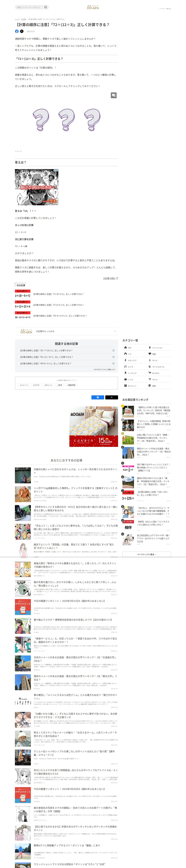This screenshot has width=186, height=868.
Task: Select the #スマホ keyword tag
Action: pos(36,385)
